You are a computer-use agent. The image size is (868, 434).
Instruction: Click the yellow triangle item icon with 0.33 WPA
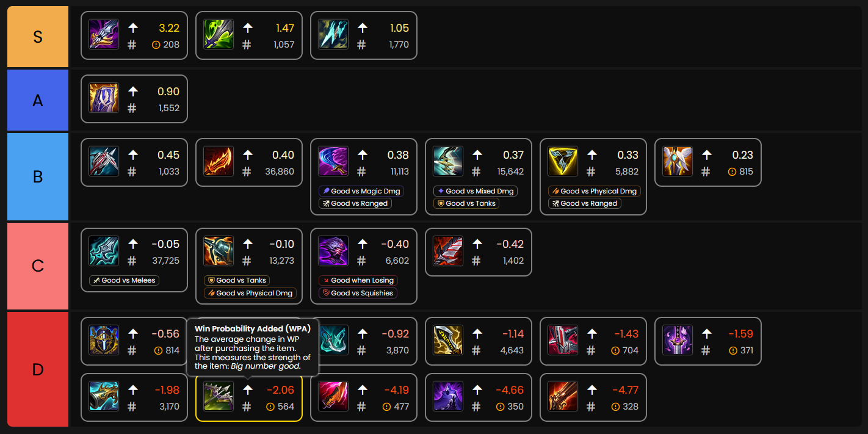pos(563,161)
